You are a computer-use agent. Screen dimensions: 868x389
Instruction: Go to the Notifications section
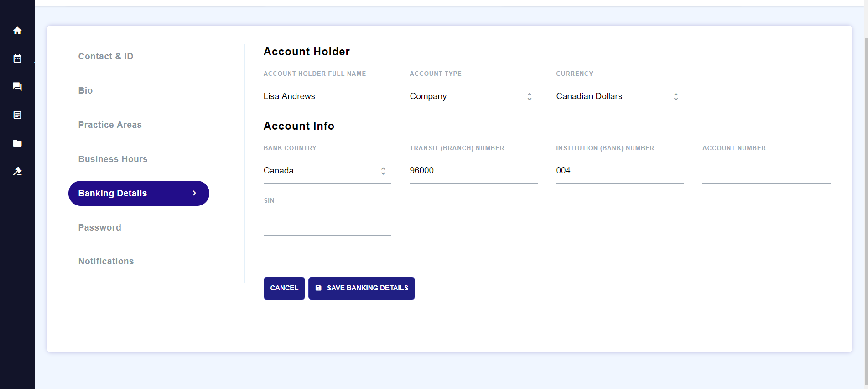(106, 261)
